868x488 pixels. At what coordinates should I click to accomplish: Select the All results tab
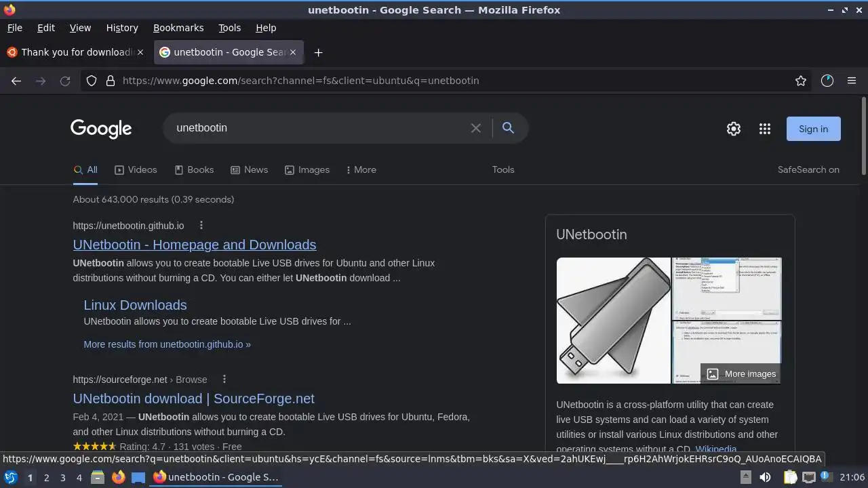click(85, 170)
